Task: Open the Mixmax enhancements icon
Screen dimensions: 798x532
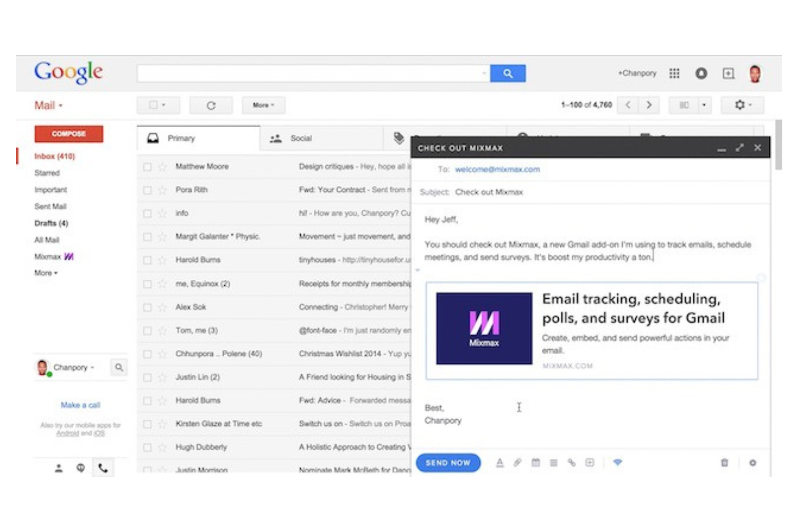Action: point(617,462)
